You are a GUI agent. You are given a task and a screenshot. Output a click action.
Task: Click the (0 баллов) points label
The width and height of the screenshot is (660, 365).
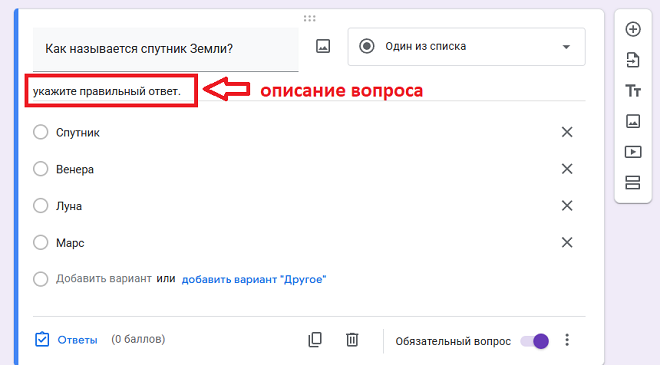tap(138, 339)
